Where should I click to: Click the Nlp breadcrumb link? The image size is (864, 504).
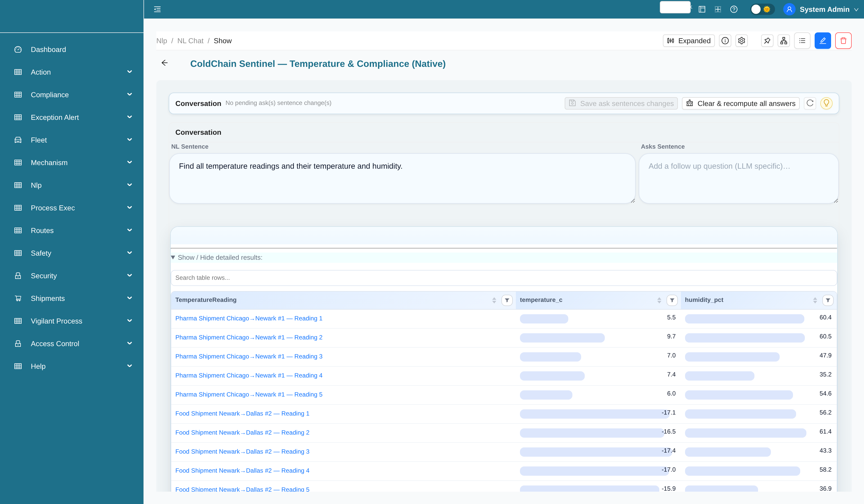(161, 41)
